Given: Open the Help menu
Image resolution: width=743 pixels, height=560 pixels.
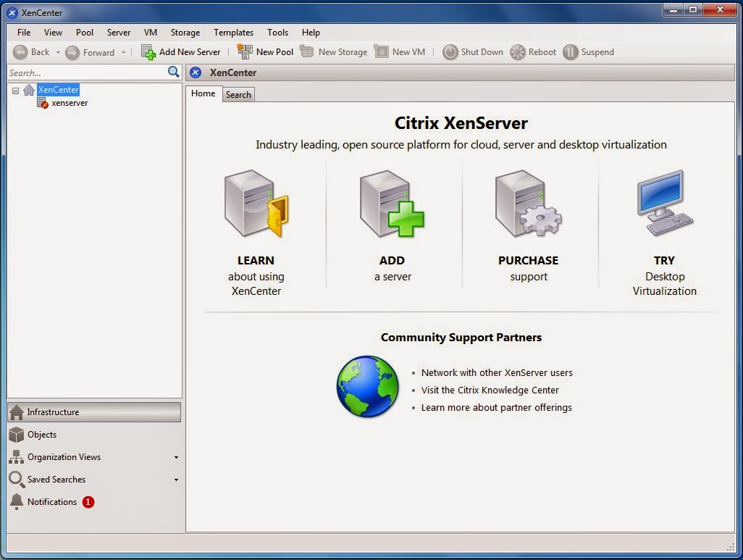Looking at the screenshot, I should pos(311,33).
